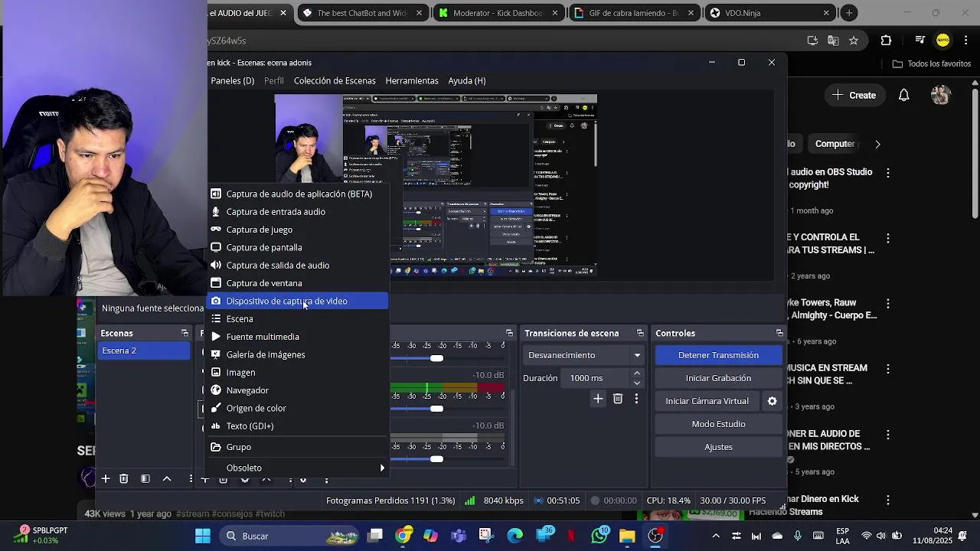Open virtual camera settings gear
This screenshot has width=980, height=551.
click(x=772, y=401)
